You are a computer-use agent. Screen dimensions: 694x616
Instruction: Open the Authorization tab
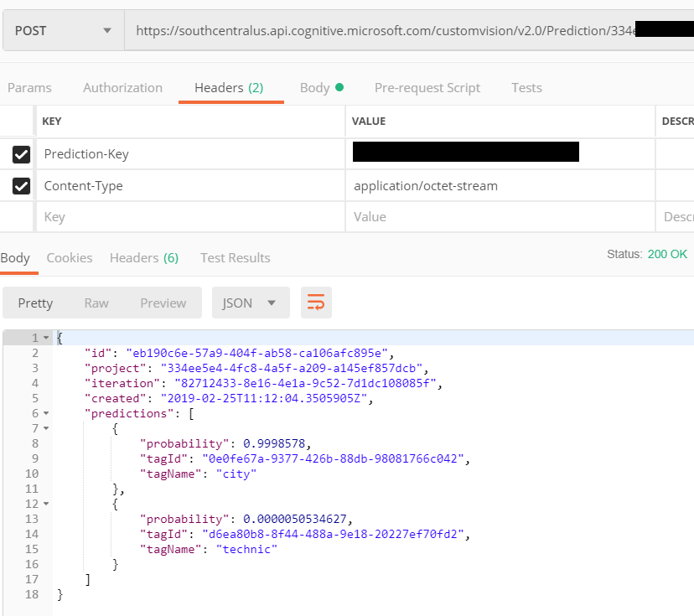click(122, 88)
